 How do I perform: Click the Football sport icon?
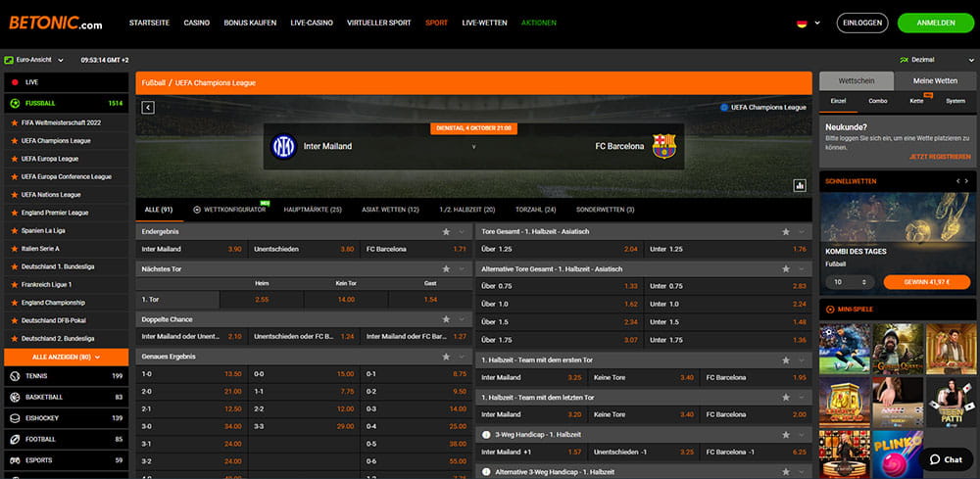pos(15,440)
